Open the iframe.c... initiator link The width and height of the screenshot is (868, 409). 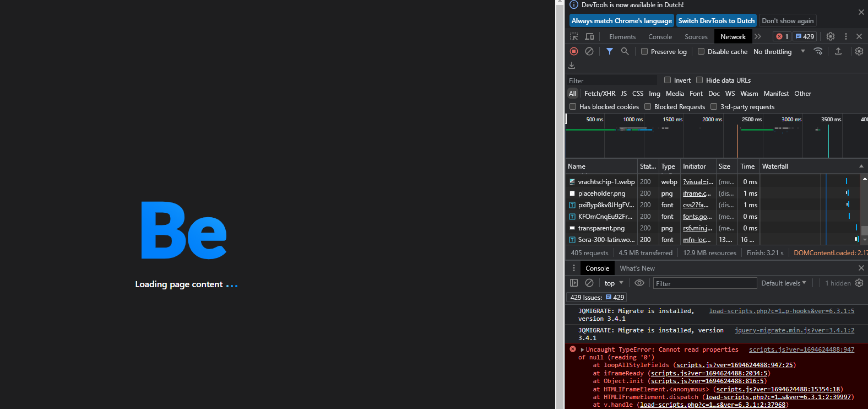(x=697, y=193)
